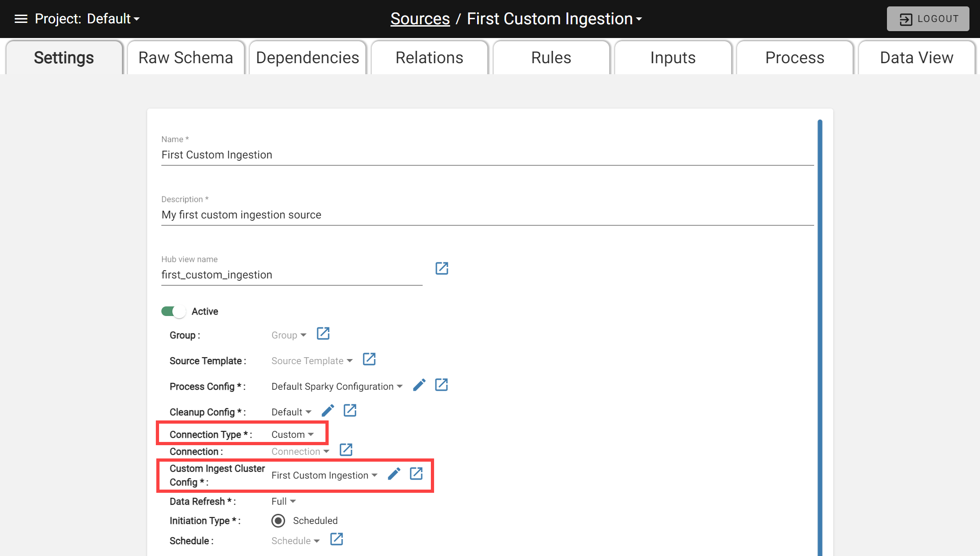Click the blue vertical scrollbar

pyautogui.click(x=820, y=338)
